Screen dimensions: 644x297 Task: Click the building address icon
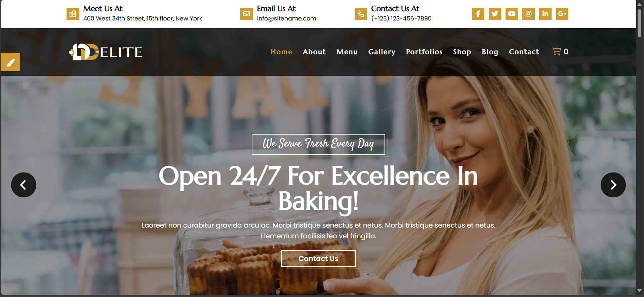coord(73,14)
